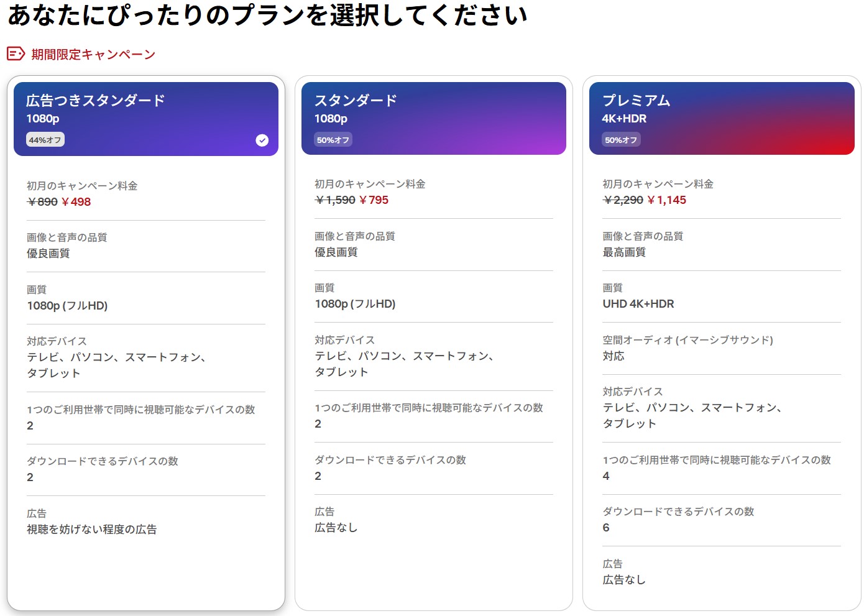This screenshot has width=864, height=616.
Task: Click the ¥1,145 campaign price
Action: click(x=667, y=200)
